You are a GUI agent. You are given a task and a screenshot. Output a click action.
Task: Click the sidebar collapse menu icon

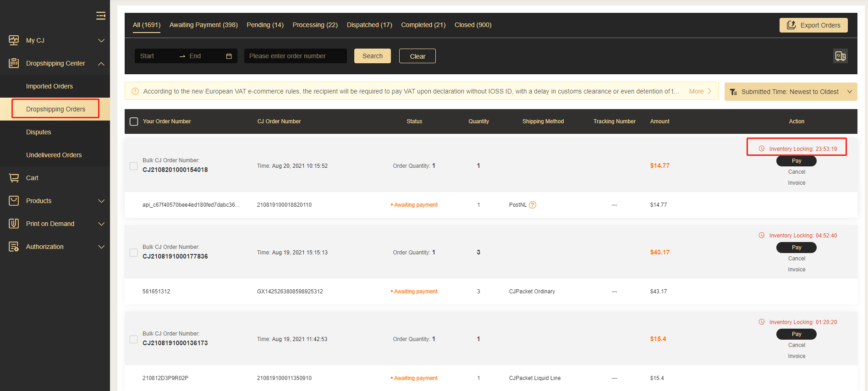click(101, 16)
